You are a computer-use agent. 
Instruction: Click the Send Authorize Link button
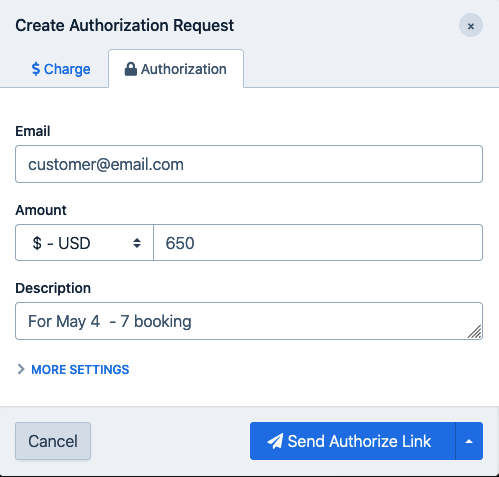click(x=353, y=441)
